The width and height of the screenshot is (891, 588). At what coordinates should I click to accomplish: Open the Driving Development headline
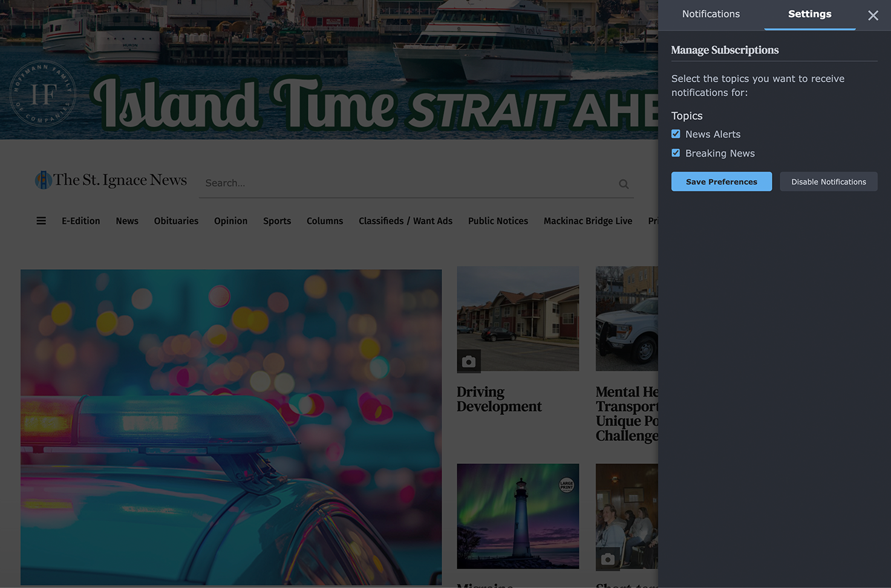[499, 399]
